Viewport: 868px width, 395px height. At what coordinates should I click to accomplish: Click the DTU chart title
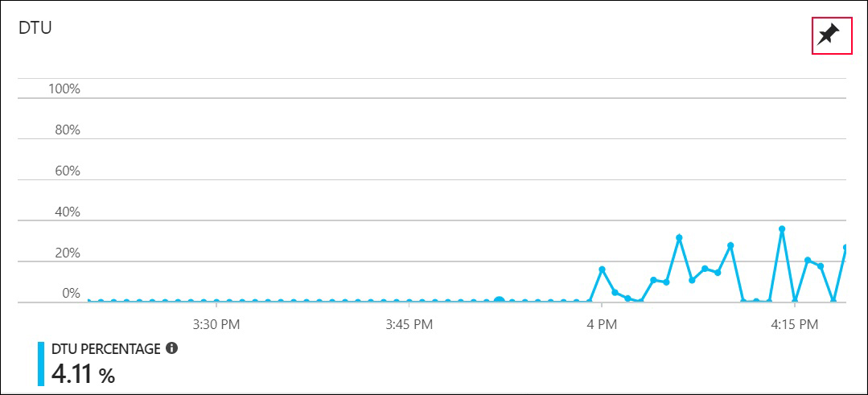[35, 28]
